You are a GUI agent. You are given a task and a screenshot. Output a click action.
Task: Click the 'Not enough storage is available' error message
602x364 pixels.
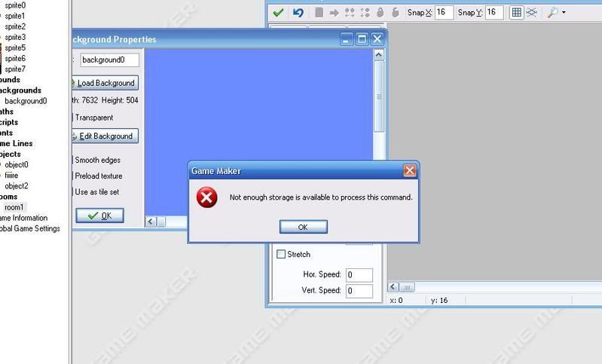click(321, 197)
